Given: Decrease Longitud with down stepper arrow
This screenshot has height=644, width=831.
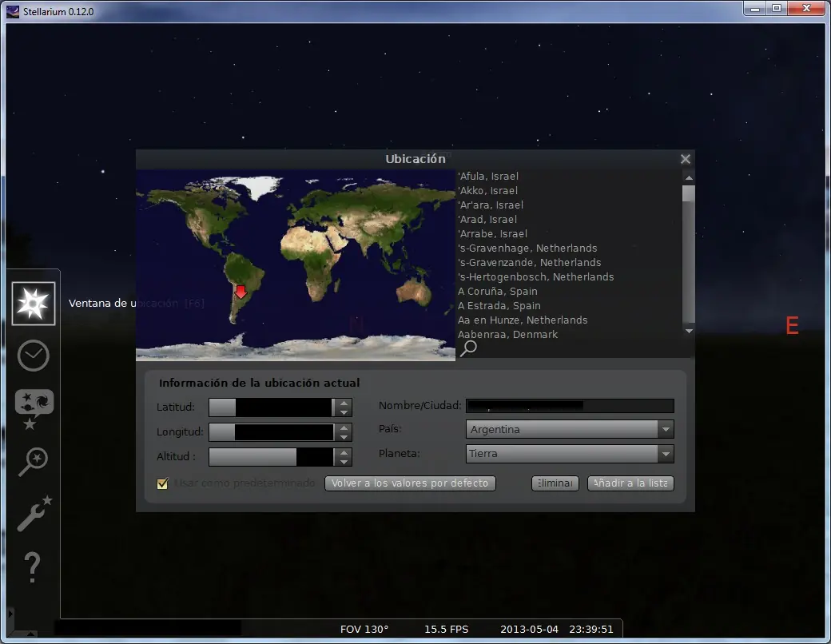Looking at the screenshot, I should 344,437.
